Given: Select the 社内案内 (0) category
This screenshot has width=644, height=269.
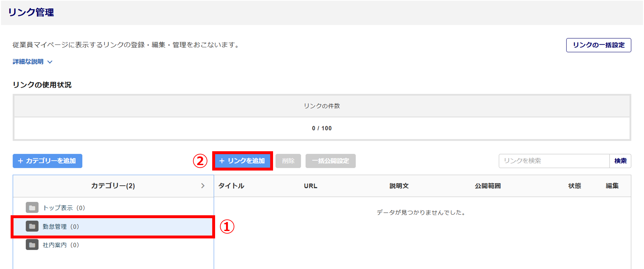Looking at the screenshot, I should 61,245.
